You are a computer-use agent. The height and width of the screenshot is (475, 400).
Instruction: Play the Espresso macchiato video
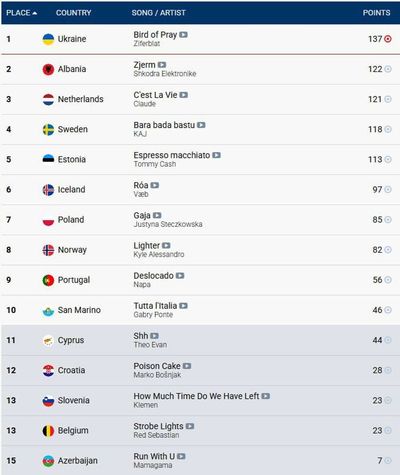click(216, 155)
